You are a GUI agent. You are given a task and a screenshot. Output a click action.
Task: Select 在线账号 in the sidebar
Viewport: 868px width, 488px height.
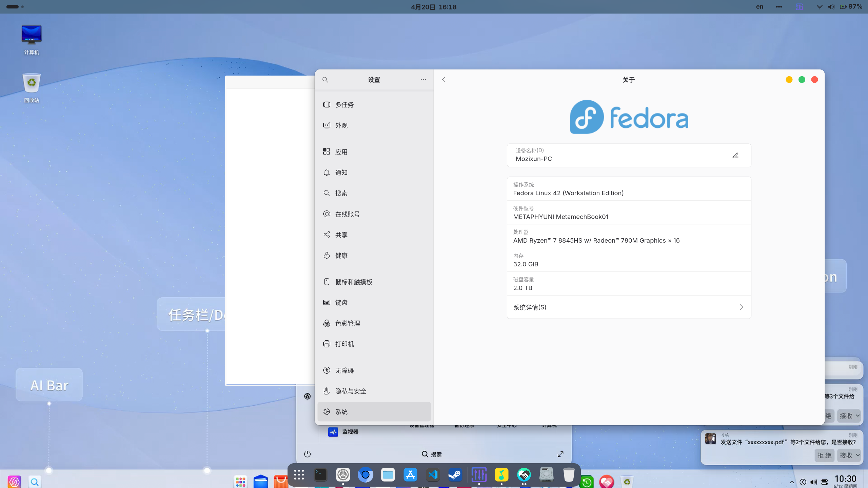coord(374,214)
